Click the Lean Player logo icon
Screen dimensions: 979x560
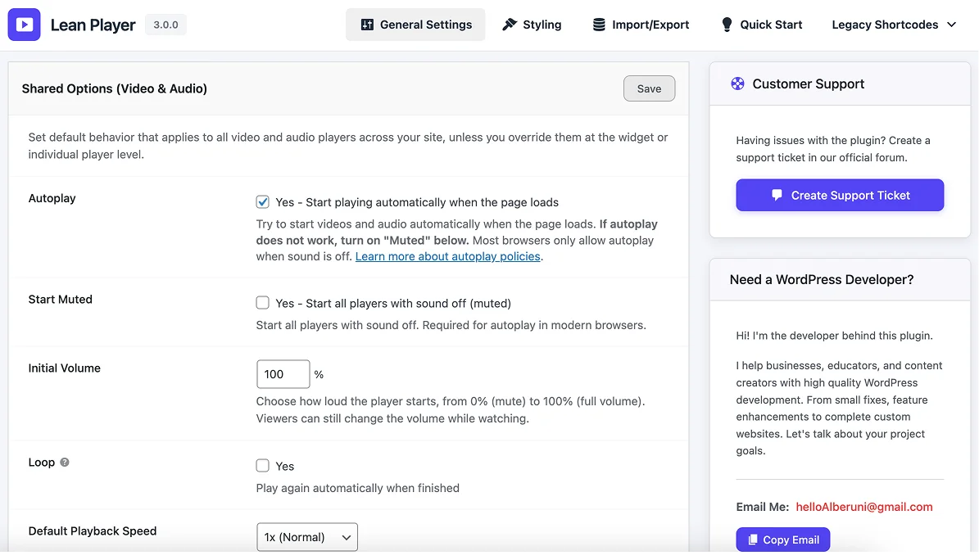[x=25, y=25]
